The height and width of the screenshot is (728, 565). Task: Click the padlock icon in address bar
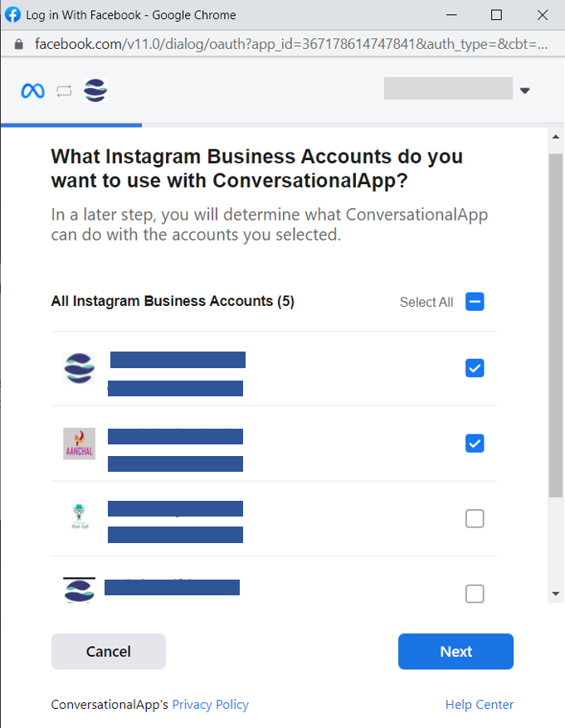[19, 44]
